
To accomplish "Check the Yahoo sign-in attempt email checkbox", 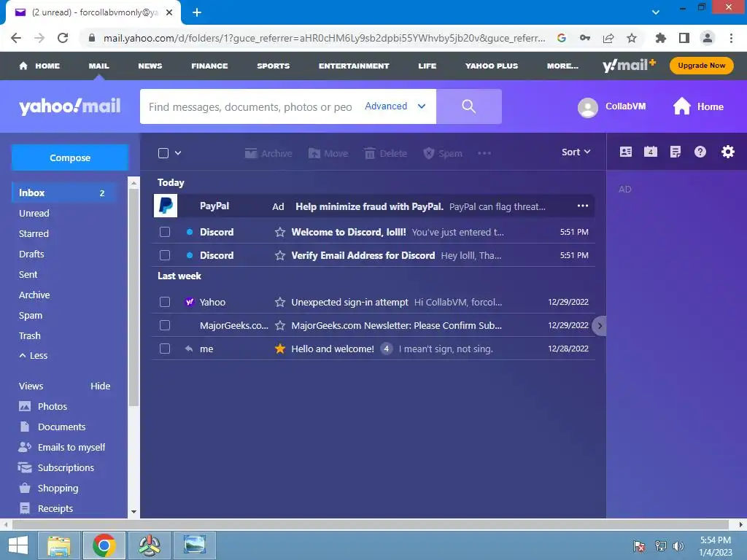I will [x=165, y=302].
